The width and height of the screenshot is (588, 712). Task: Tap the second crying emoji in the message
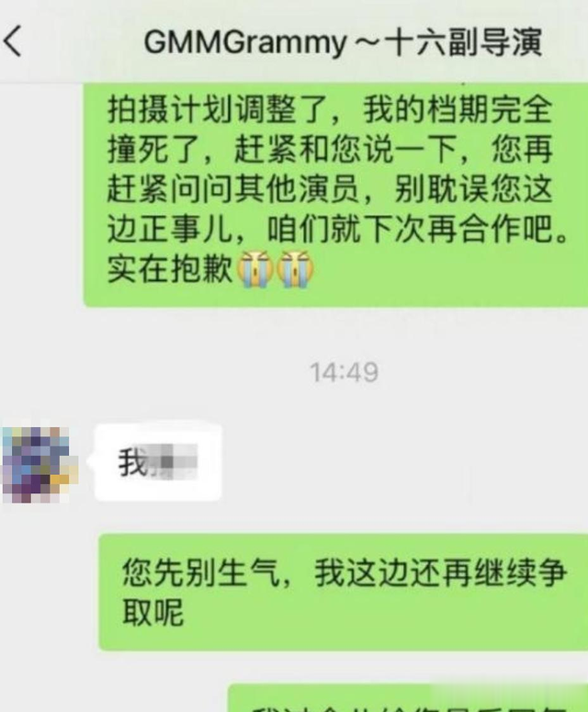[x=295, y=269]
